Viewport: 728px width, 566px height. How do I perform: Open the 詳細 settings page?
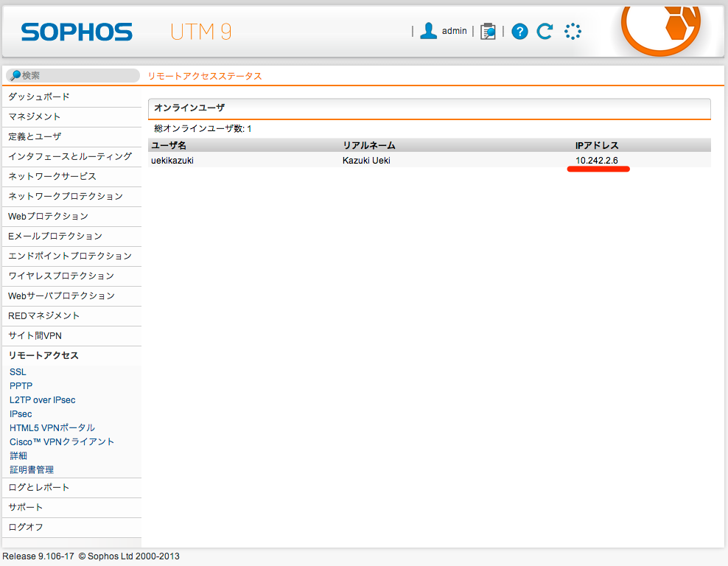click(18, 456)
